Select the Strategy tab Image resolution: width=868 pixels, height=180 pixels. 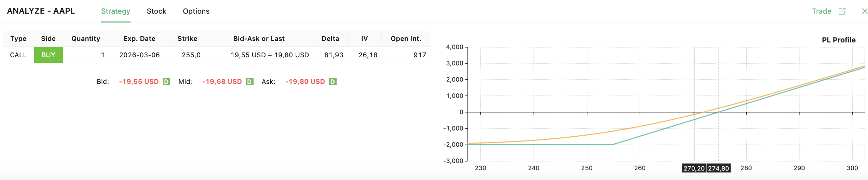pyautogui.click(x=116, y=11)
